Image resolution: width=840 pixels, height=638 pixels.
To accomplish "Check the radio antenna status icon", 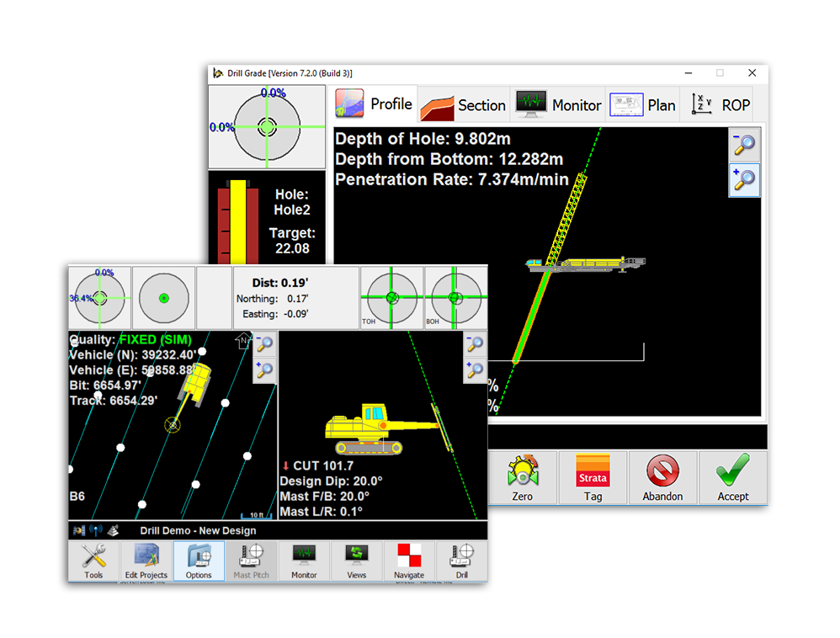I will pyautogui.click(x=96, y=530).
